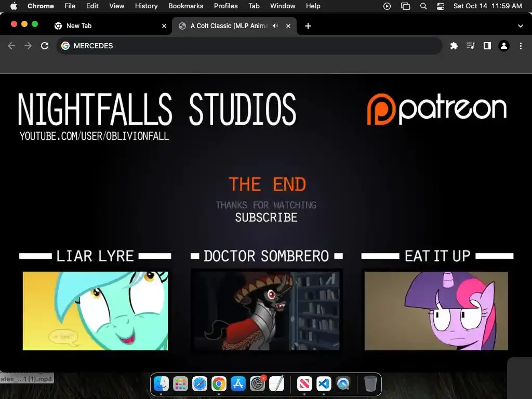Viewport: 532px width, 399px height.
Task: Open Finder from the Dock
Action: (161, 384)
